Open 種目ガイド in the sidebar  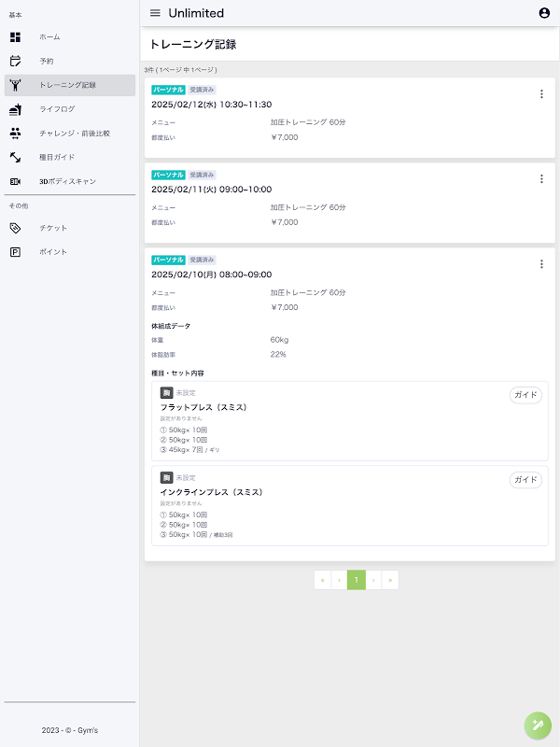point(56,158)
